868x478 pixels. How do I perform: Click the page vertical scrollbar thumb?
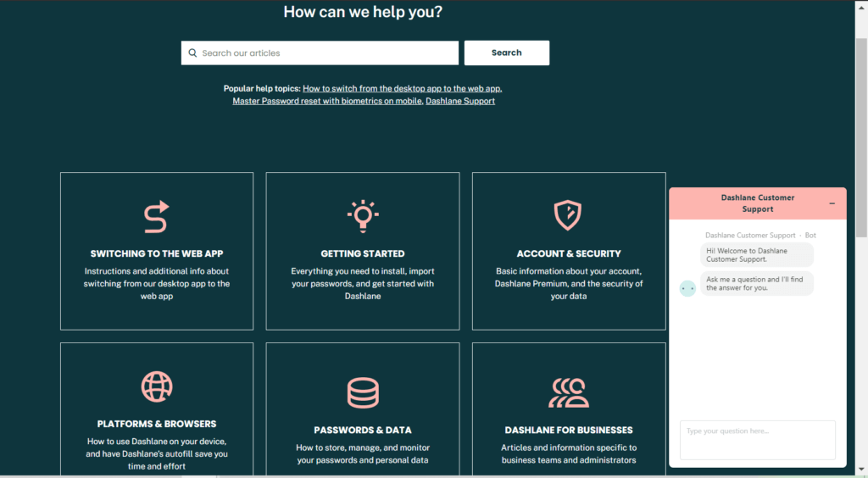tap(861, 138)
